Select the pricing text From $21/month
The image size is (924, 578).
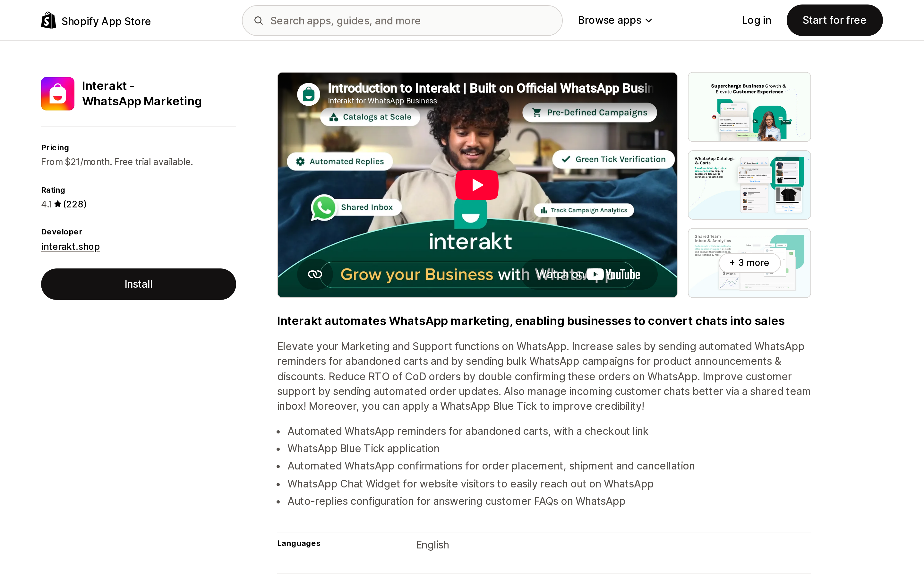click(x=117, y=162)
